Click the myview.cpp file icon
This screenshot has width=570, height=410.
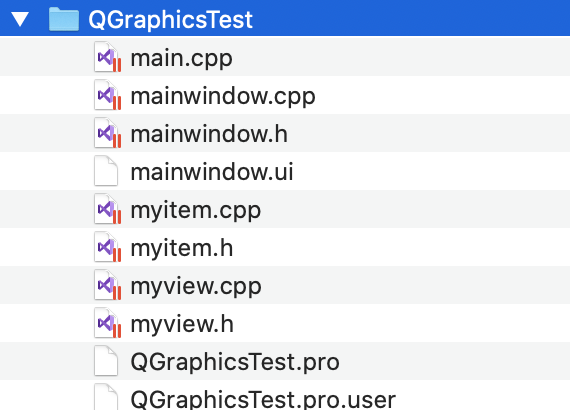pos(108,285)
